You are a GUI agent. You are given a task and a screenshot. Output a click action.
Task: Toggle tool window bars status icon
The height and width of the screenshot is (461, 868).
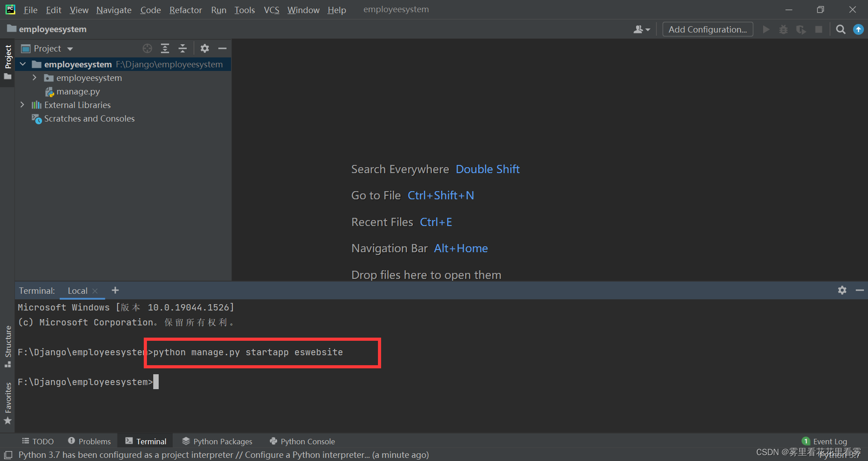[x=8, y=455]
